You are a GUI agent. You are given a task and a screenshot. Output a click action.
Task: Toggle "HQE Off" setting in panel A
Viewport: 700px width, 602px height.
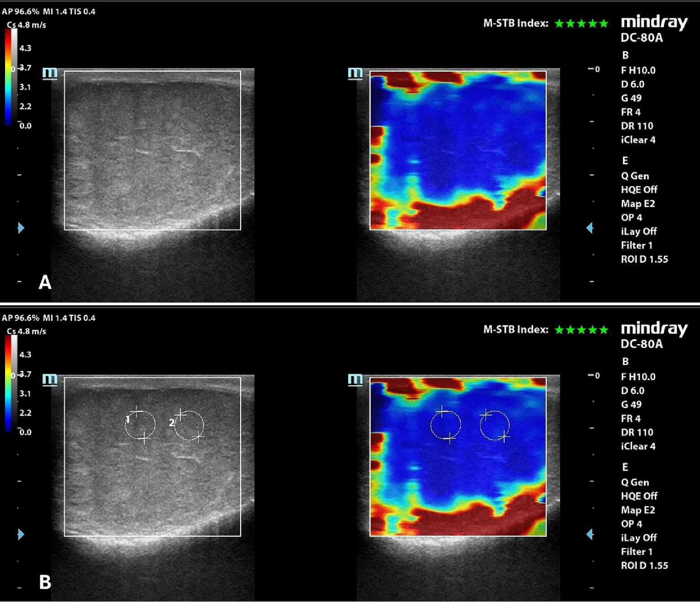pos(639,190)
